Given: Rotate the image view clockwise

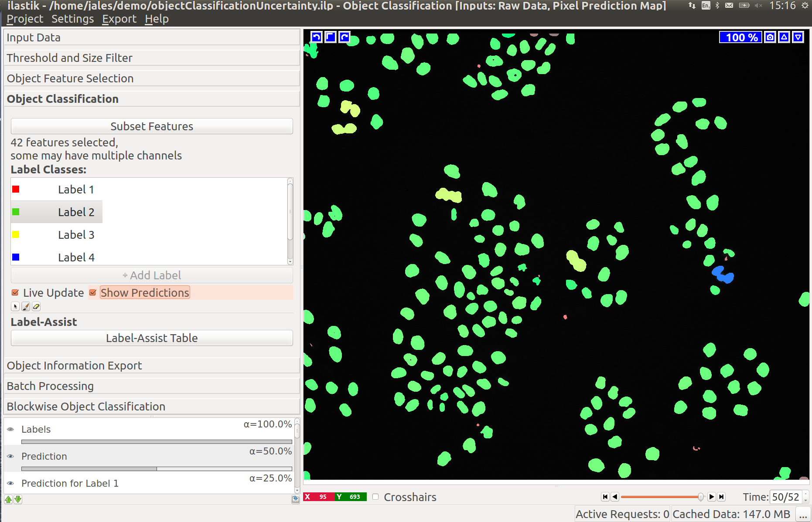Looking at the screenshot, I should click(x=345, y=37).
